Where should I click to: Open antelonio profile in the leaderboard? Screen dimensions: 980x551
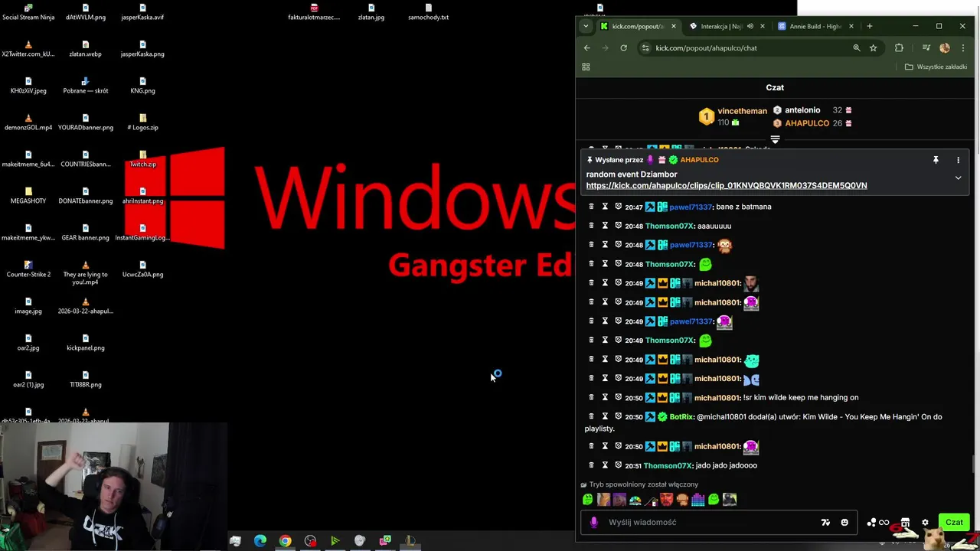coord(802,110)
